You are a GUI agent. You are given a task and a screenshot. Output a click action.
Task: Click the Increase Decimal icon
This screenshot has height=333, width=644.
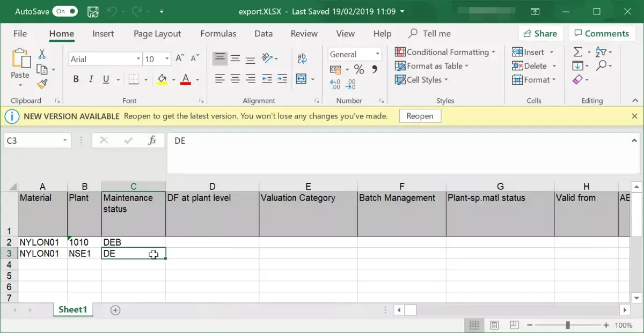tap(335, 84)
